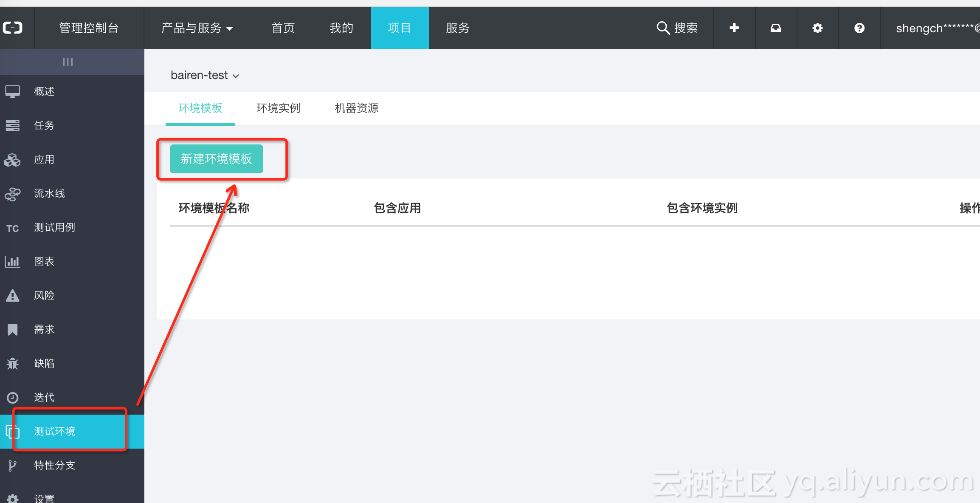Image resolution: width=980 pixels, height=503 pixels.
Task: Expand the 产品与服务 dropdown
Action: [x=197, y=28]
